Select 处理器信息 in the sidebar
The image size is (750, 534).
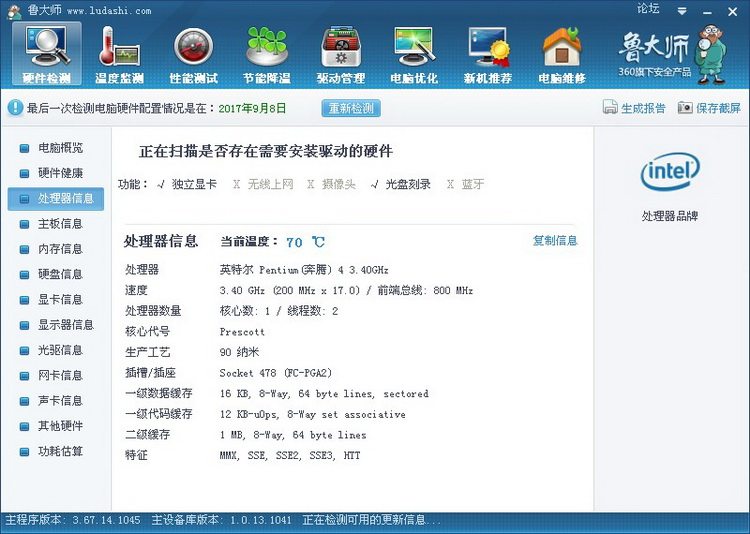55,199
